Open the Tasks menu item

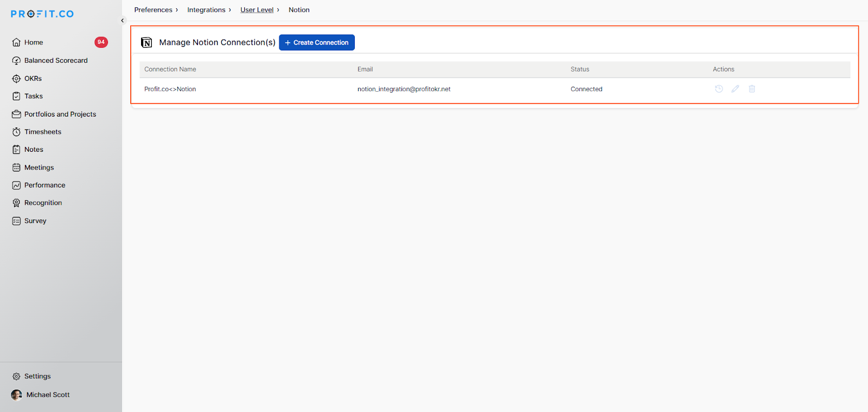34,96
